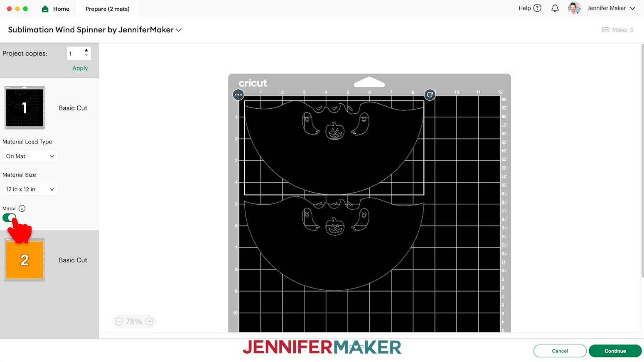
Task: Zoom in with plus icon
Action: click(149, 321)
